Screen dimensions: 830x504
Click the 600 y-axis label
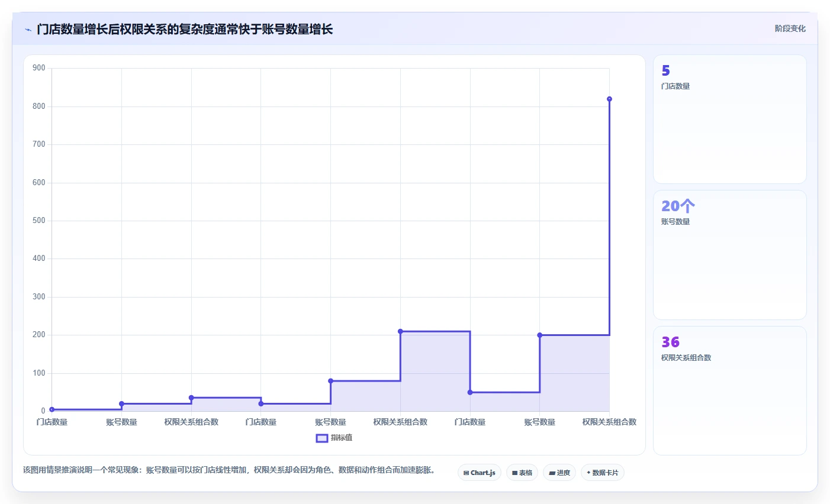coord(39,183)
